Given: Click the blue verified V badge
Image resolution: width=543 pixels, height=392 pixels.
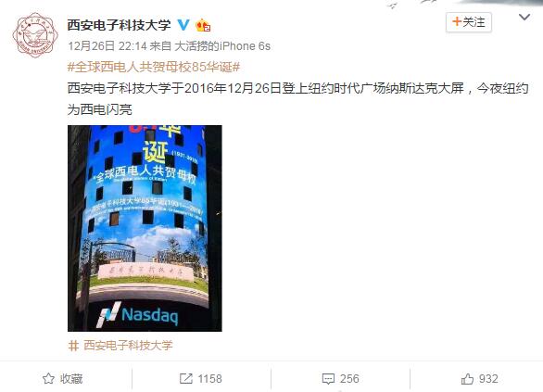Looking at the screenshot, I should click(183, 25).
